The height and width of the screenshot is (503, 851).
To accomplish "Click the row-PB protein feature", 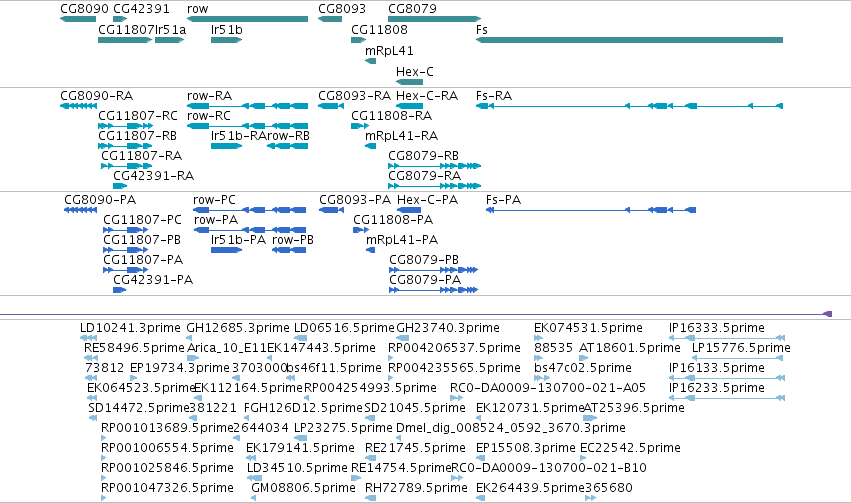I will click(x=289, y=250).
